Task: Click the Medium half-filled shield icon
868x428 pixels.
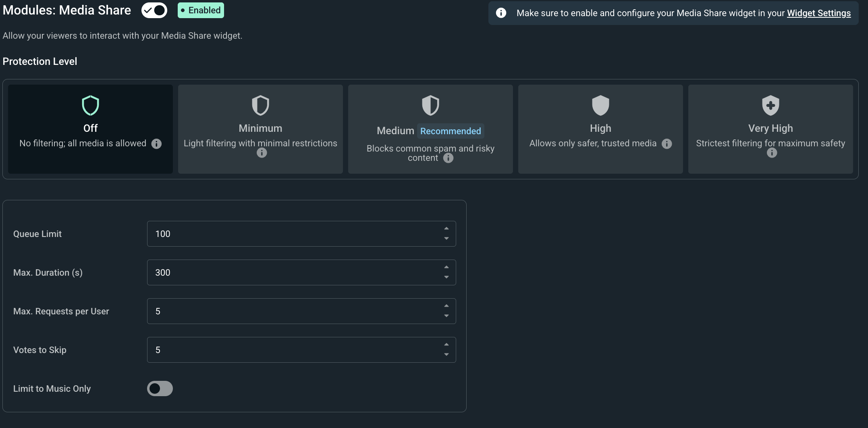Action: coord(430,106)
